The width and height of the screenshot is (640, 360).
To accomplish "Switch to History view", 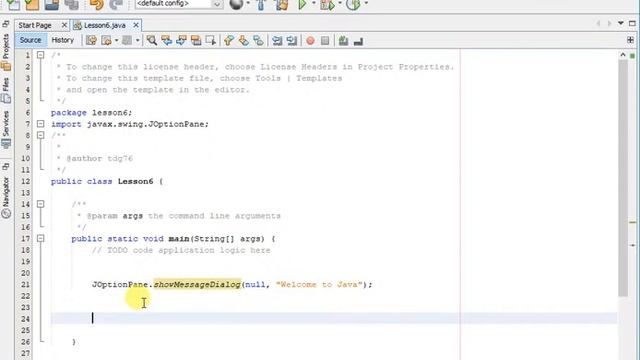I will [62, 40].
